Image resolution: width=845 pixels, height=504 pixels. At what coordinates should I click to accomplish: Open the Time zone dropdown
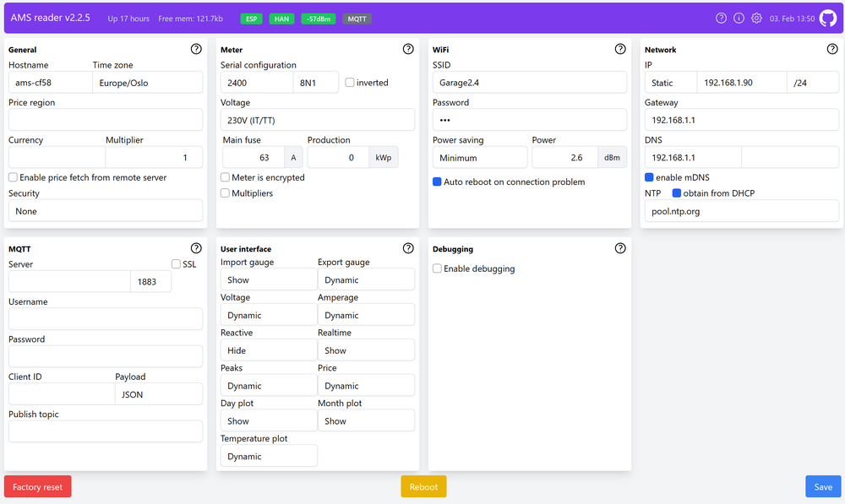(x=147, y=83)
